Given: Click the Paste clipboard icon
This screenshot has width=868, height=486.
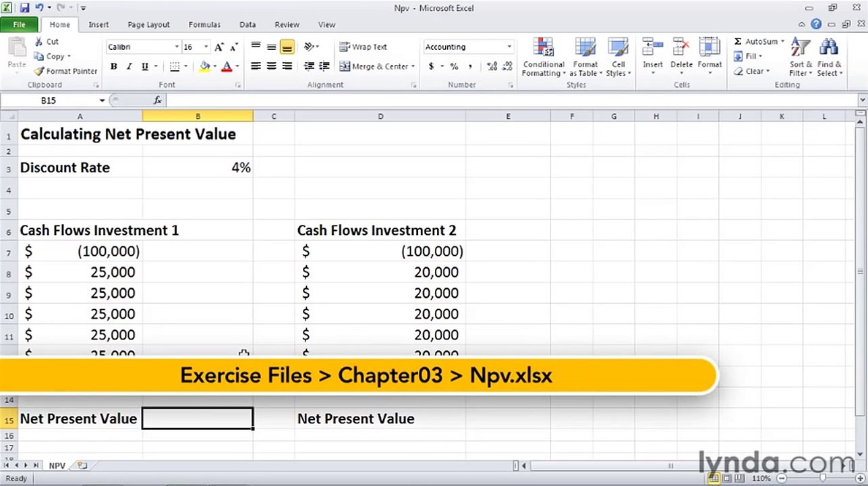Looking at the screenshot, I should [17, 49].
